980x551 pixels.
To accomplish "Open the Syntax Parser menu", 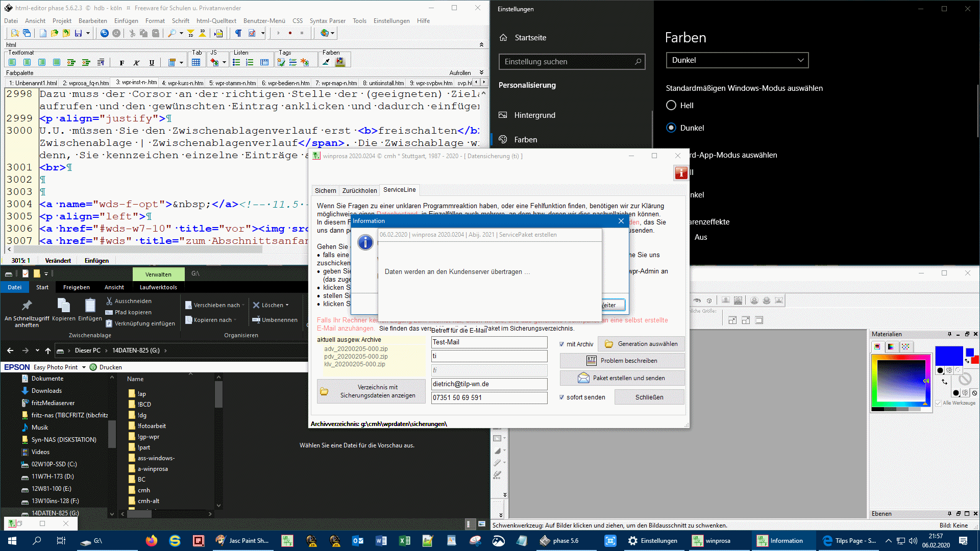I will pyautogui.click(x=327, y=21).
